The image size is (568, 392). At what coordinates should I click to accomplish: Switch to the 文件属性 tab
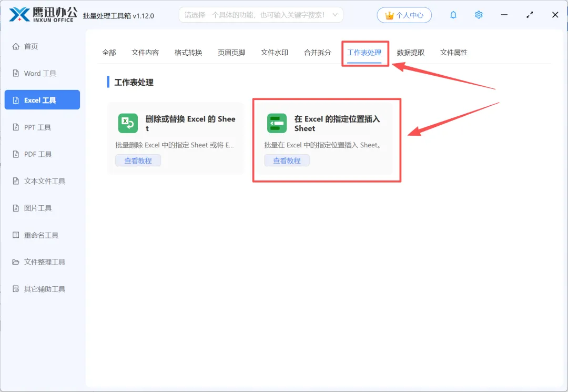coord(453,53)
